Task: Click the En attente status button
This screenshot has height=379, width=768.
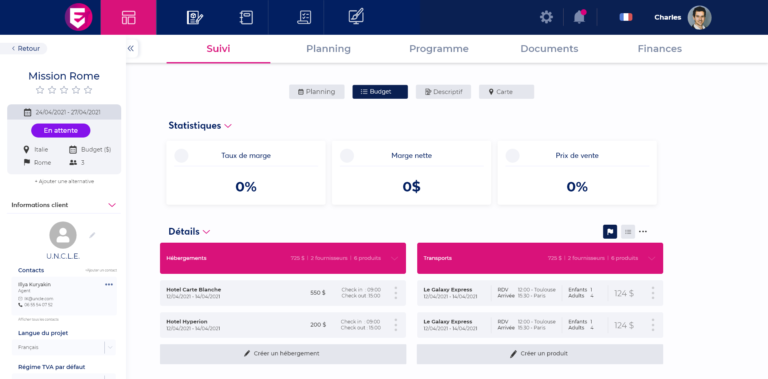Action: [61, 131]
